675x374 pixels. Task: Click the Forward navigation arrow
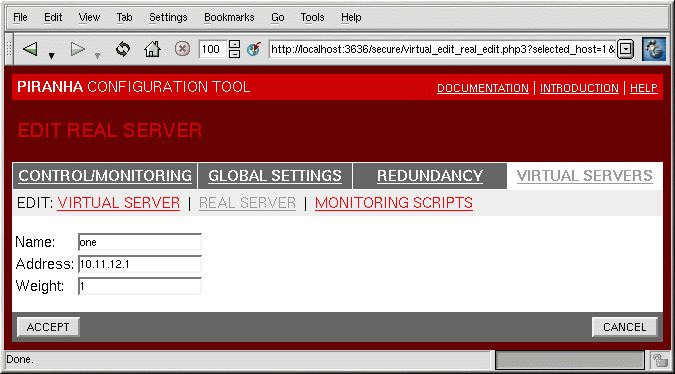click(77, 49)
